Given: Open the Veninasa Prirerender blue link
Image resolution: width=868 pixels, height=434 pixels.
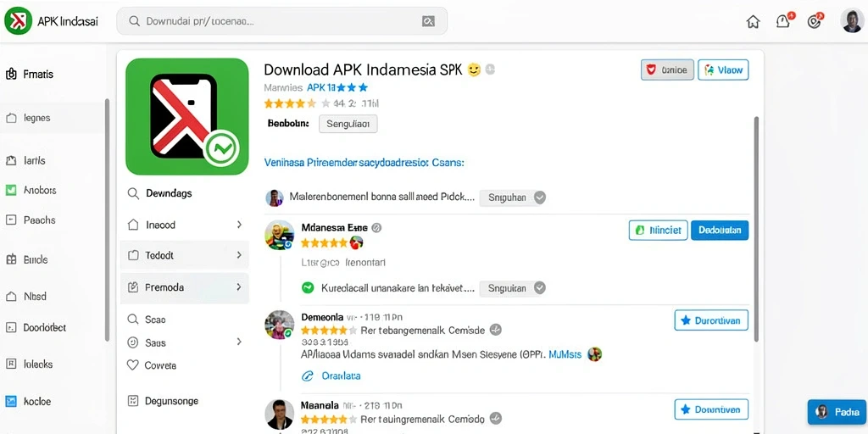Looking at the screenshot, I should [364, 163].
